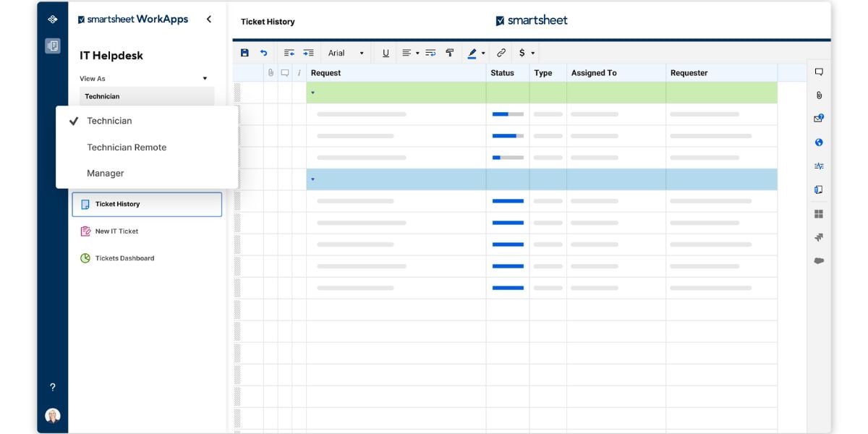Image resolution: width=868 pixels, height=434 pixels.
Task: Open the currency format dropdown
Action: click(x=527, y=53)
